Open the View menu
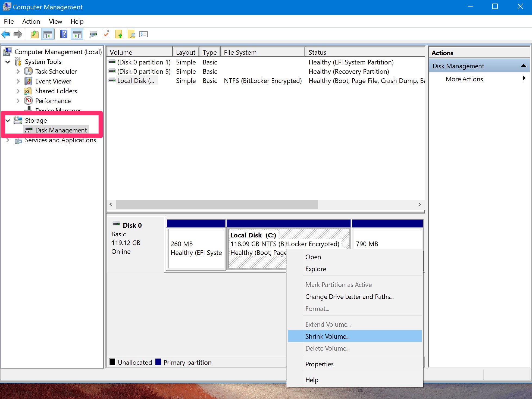 [x=55, y=21]
